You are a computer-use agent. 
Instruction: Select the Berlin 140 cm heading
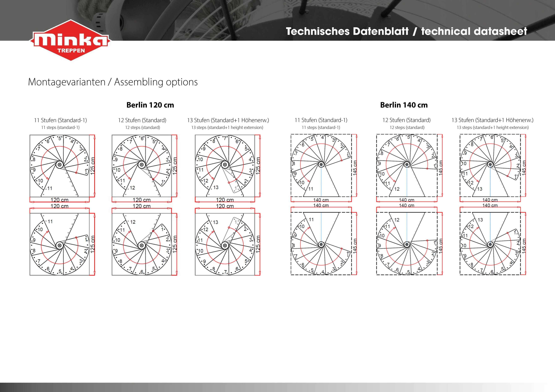point(404,105)
